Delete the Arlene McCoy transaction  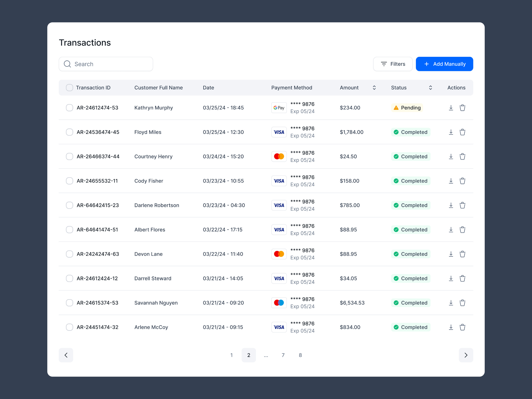click(462, 327)
